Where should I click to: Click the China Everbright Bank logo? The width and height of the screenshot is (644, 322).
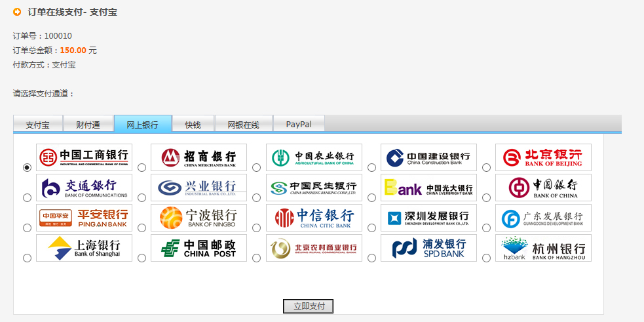pyautogui.click(x=428, y=188)
